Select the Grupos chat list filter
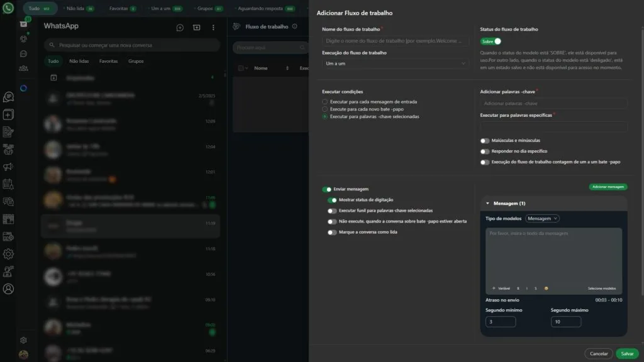The image size is (644, 362). pyautogui.click(x=136, y=61)
